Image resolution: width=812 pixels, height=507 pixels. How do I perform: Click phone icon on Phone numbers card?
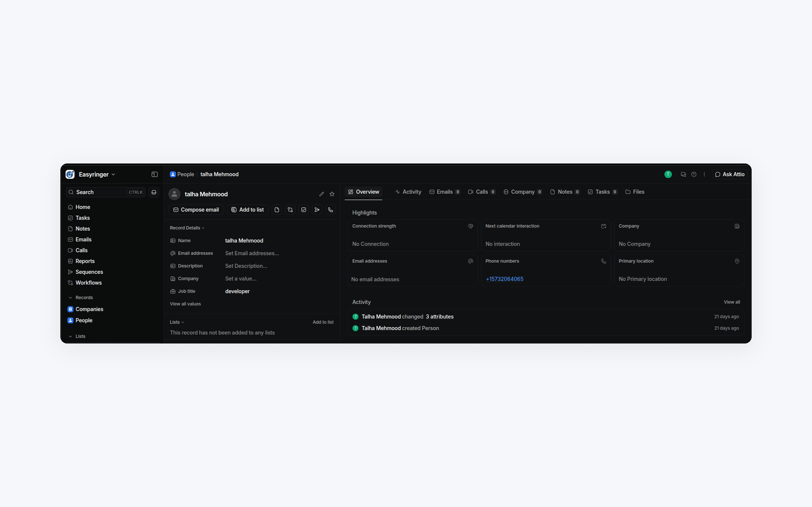click(x=604, y=261)
